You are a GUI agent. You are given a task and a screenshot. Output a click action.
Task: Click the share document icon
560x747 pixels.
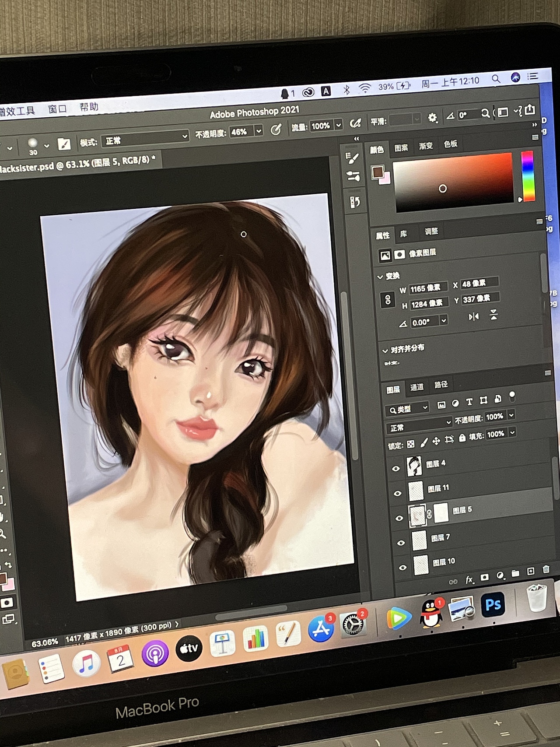(x=530, y=109)
